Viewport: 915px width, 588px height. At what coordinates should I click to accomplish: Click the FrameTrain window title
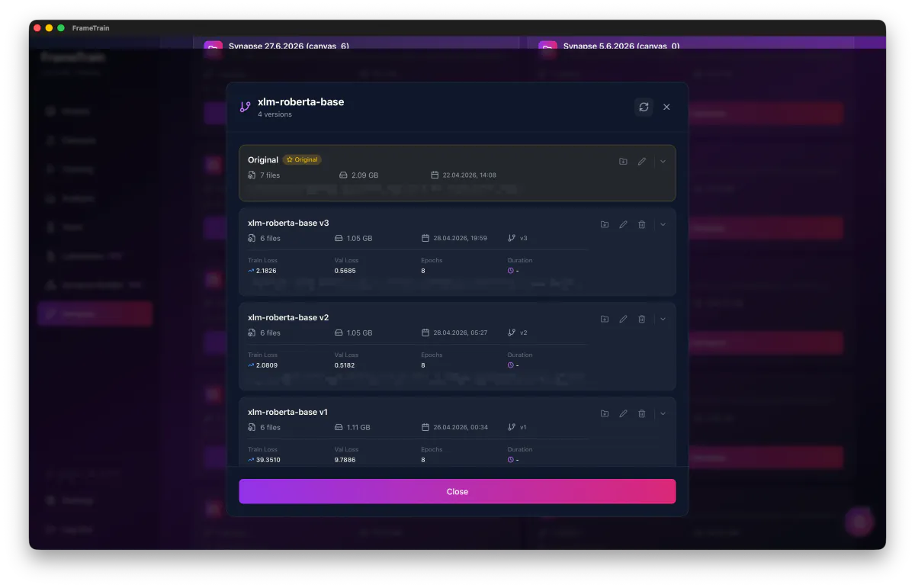(x=91, y=28)
